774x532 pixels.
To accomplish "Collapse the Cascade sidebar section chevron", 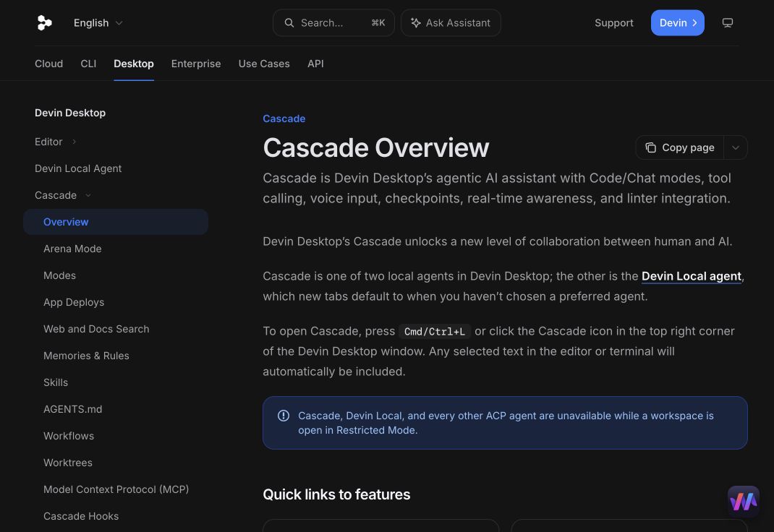I will pos(88,195).
